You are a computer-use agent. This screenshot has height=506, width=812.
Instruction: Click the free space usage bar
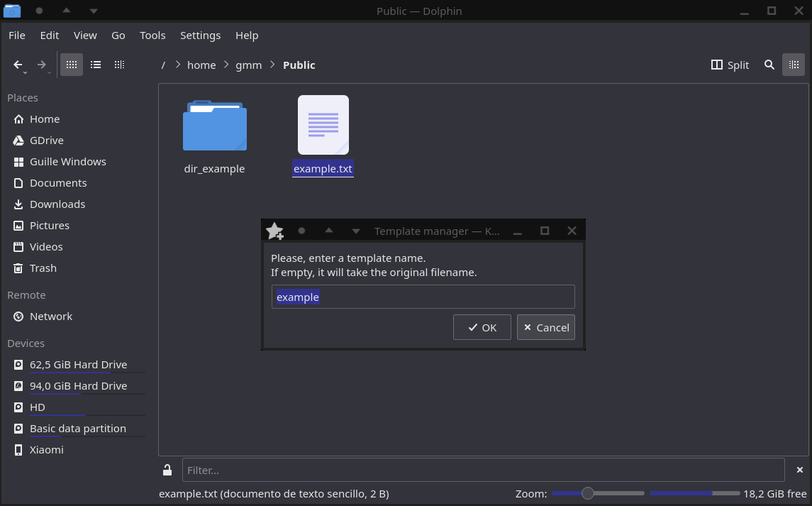(694, 493)
